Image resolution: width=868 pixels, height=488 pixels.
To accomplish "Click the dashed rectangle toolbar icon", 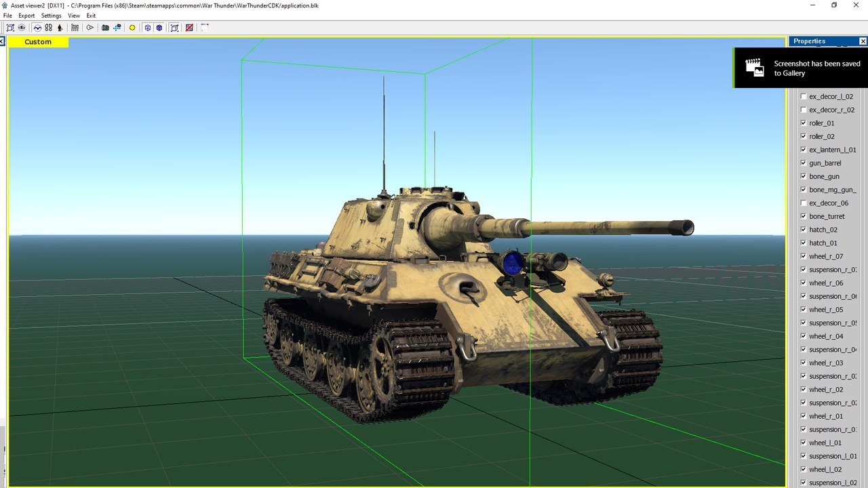I will tap(204, 28).
